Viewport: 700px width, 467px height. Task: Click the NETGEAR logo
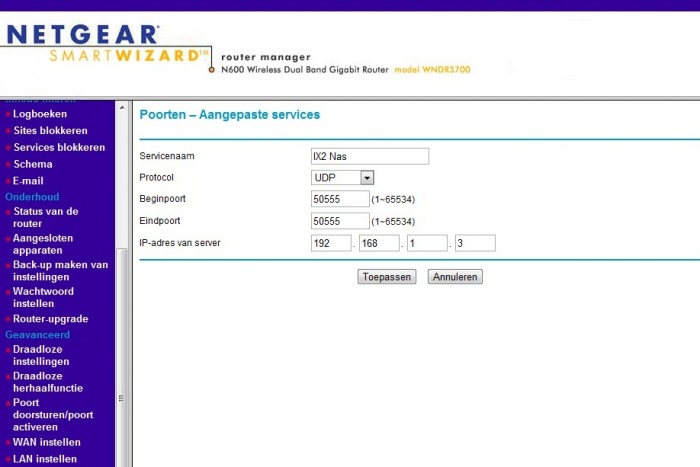pyautogui.click(x=83, y=35)
